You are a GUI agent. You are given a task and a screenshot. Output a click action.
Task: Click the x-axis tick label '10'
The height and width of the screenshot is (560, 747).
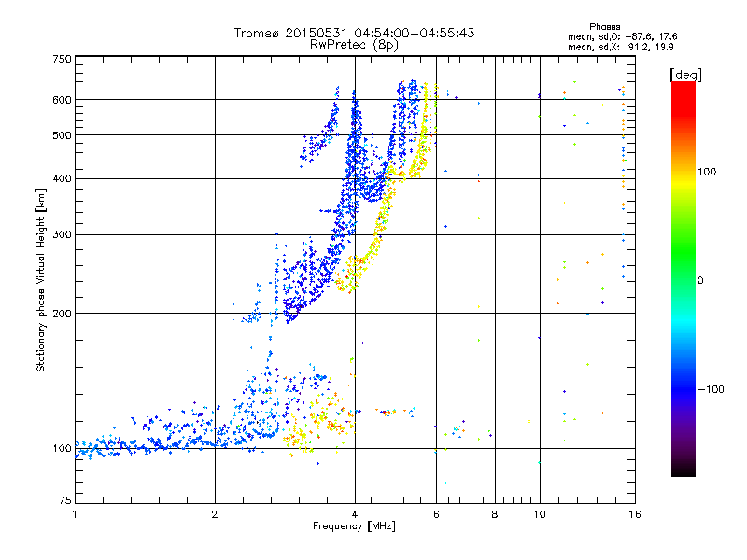[540, 514]
